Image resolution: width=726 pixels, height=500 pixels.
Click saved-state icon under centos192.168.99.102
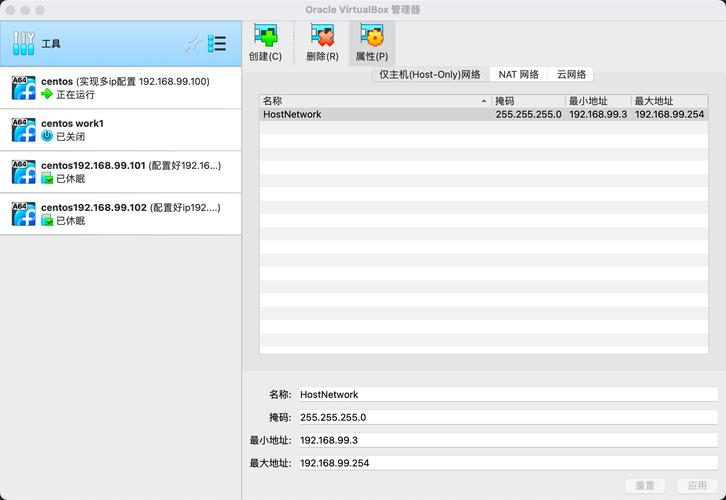(47, 220)
